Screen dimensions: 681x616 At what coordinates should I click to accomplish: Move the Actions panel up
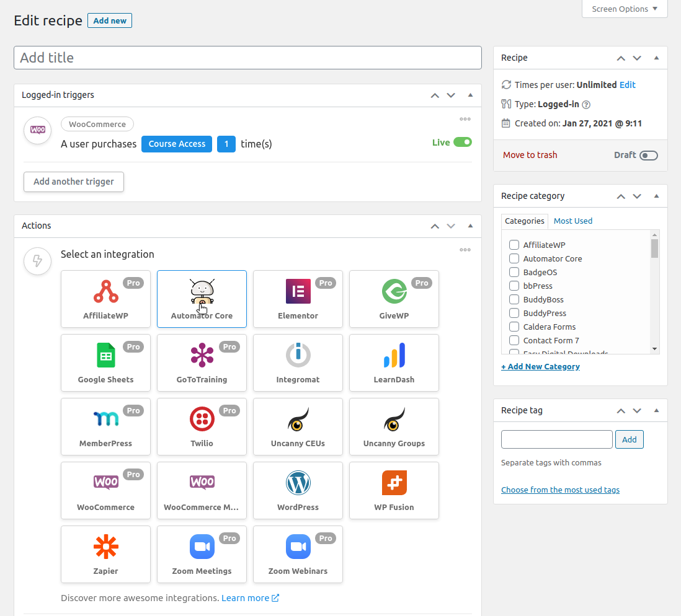(x=435, y=226)
